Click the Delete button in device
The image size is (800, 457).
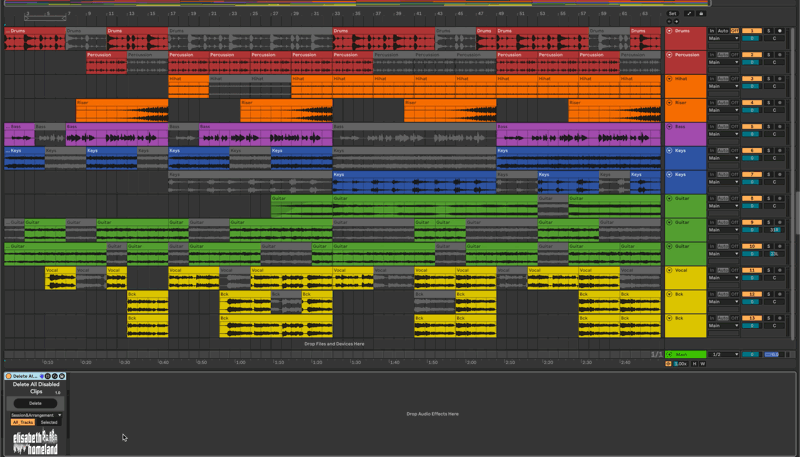pyautogui.click(x=35, y=403)
